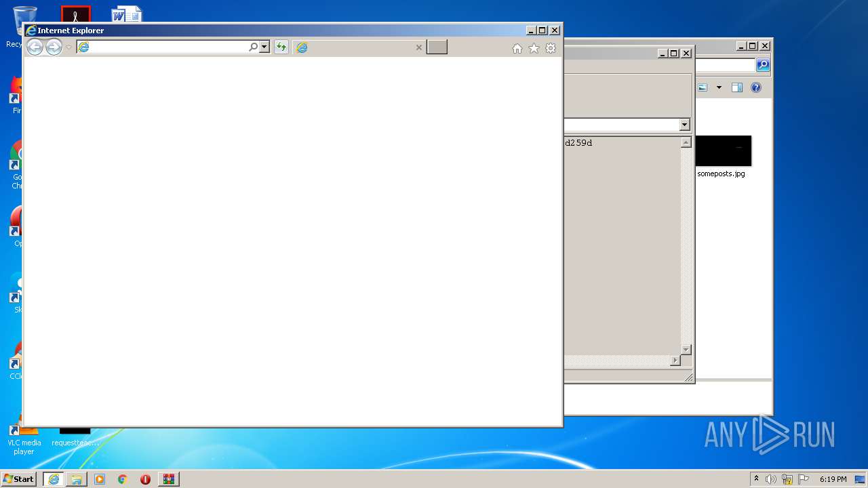868x488 pixels.
Task: Click the Show desktop button
Action: tap(861, 479)
